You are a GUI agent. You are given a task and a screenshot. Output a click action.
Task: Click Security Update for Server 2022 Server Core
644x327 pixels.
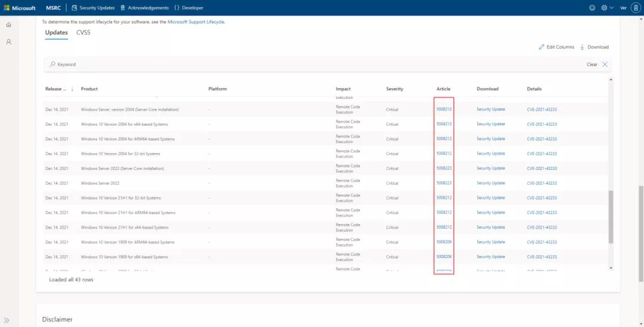(490, 168)
